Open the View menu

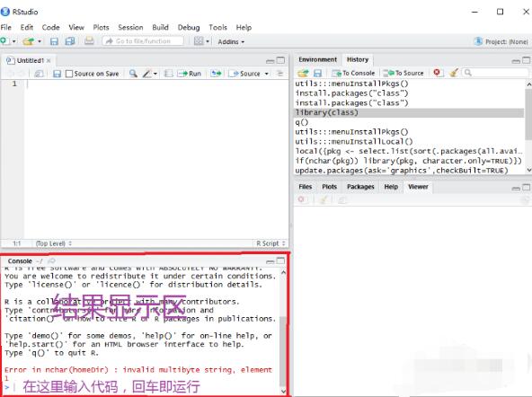pyautogui.click(x=76, y=27)
